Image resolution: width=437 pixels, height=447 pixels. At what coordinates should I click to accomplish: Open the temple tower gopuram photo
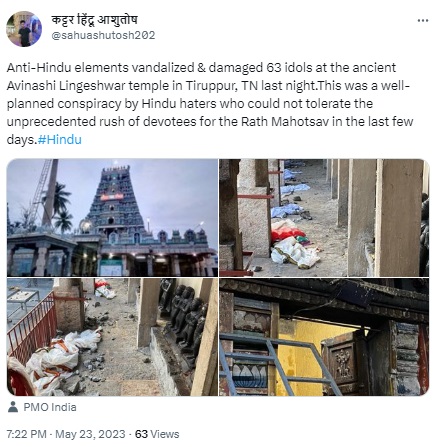pos(112,218)
